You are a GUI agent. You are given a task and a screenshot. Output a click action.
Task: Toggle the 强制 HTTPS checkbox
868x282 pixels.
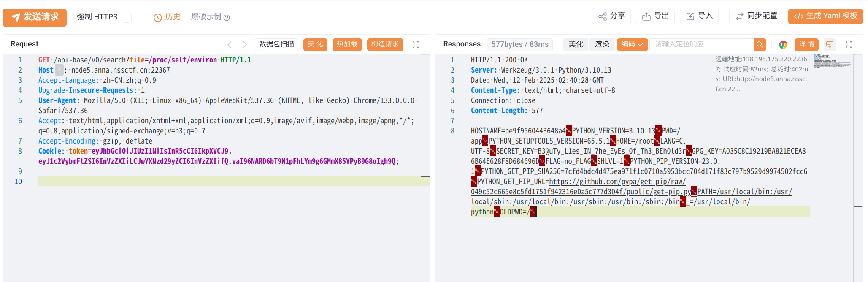pyautogui.click(x=127, y=17)
